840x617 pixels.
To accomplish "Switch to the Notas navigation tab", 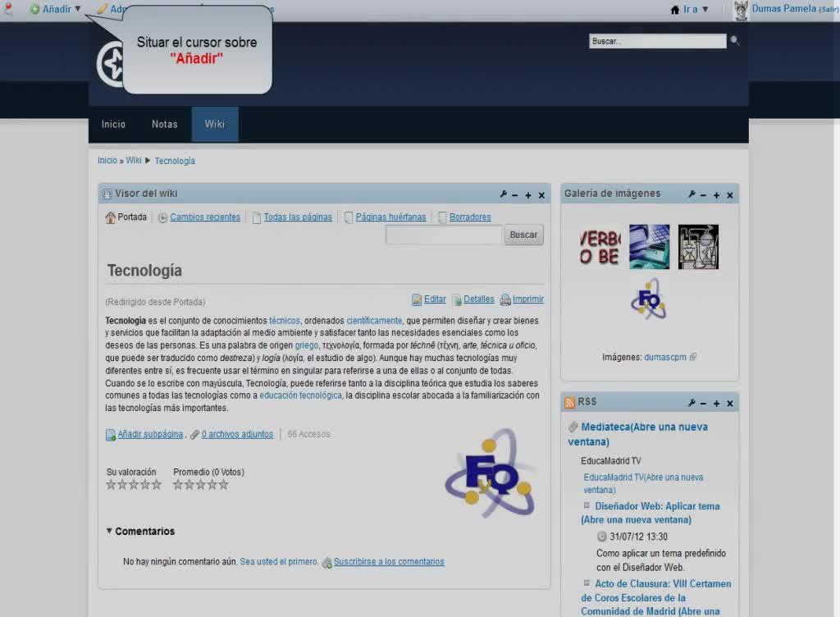I will click(x=164, y=124).
